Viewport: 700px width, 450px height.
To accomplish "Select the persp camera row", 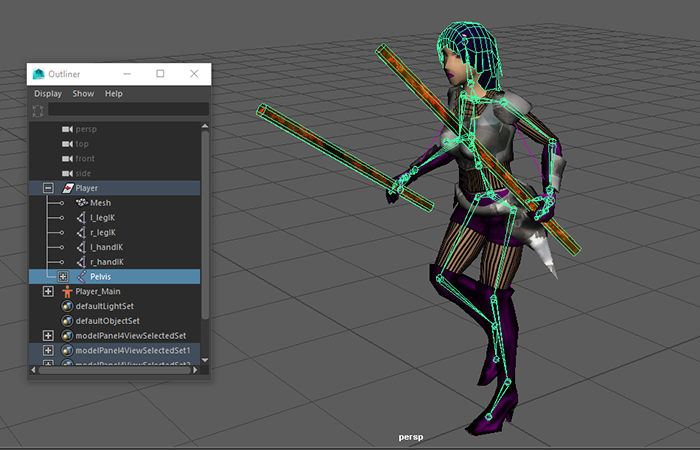I will click(x=114, y=129).
